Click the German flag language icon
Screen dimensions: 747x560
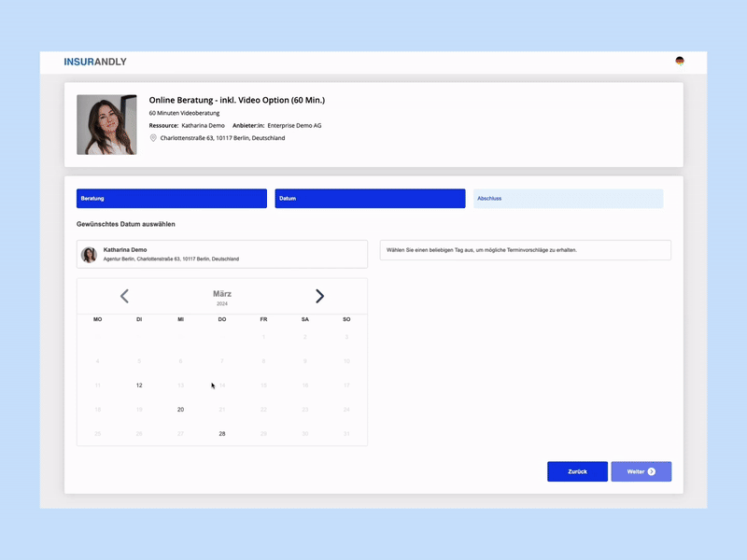[679, 59]
